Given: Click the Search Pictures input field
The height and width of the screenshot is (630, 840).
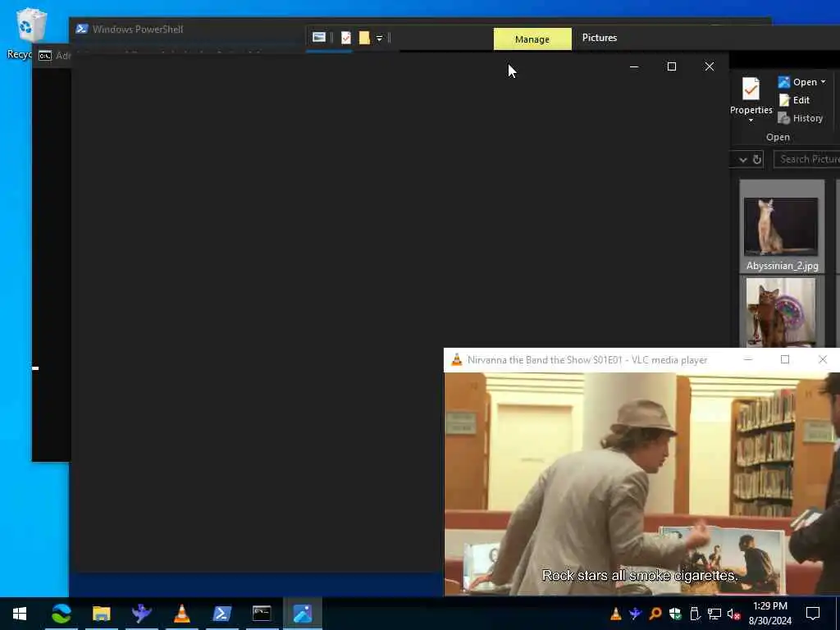Looking at the screenshot, I should point(807,159).
